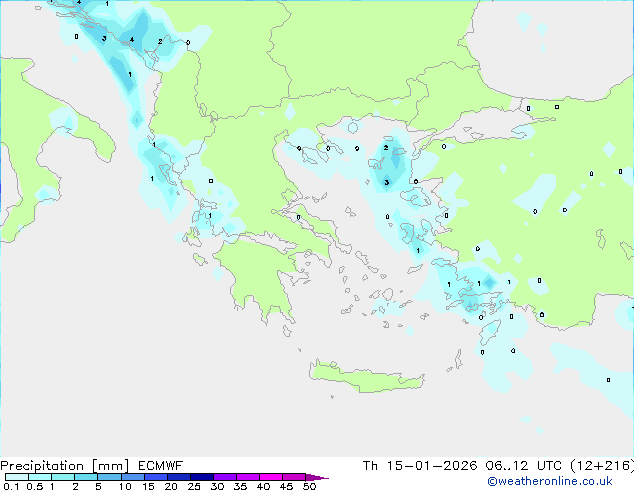Pick the 25–30 mm dark blue swatch
The height and width of the screenshot is (490, 634).
click(x=201, y=477)
